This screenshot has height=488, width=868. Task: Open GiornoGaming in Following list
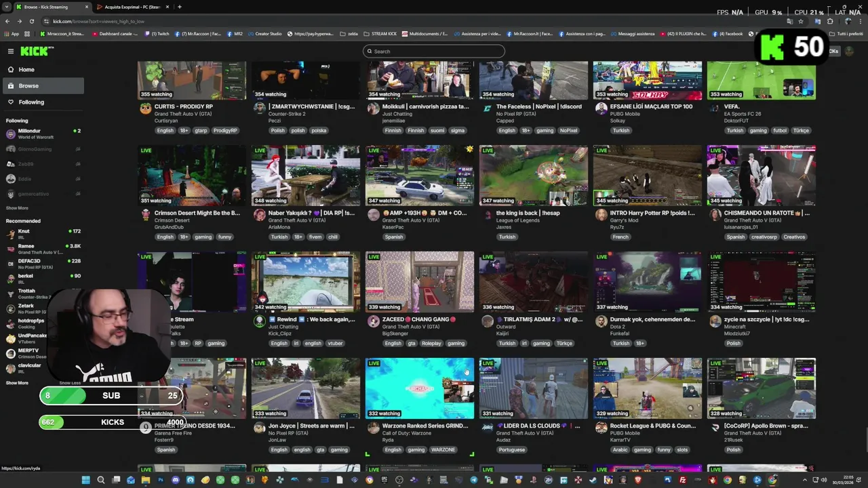pos(42,149)
